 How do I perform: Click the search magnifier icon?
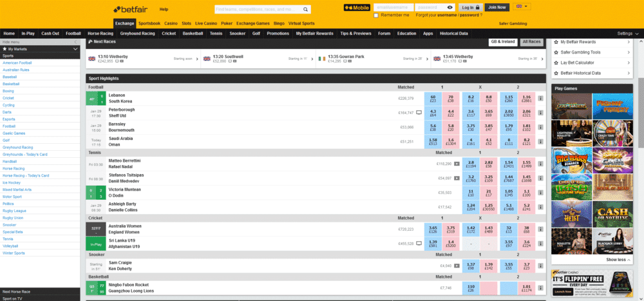305,9
